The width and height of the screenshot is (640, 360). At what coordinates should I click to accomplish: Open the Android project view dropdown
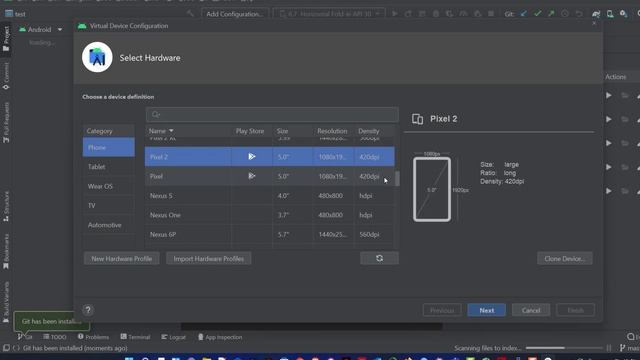pyautogui.click(x=41, y=29)
